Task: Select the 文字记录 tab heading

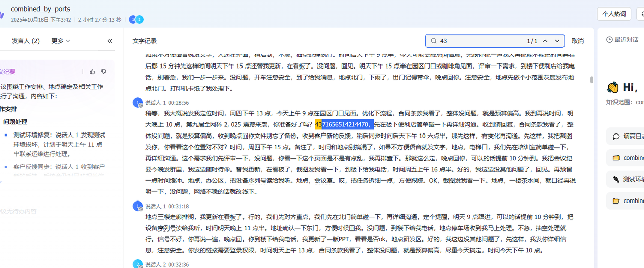Action: pos(145,41)
